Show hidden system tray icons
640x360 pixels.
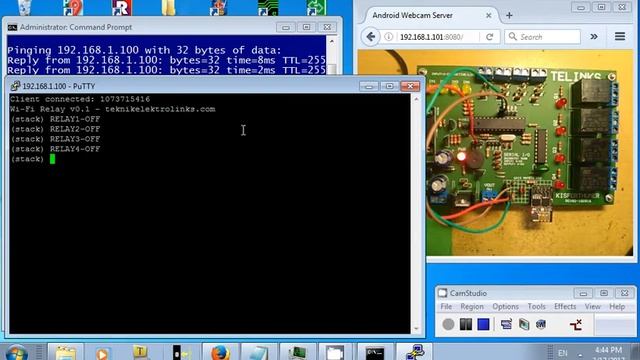tap(580, 354)
